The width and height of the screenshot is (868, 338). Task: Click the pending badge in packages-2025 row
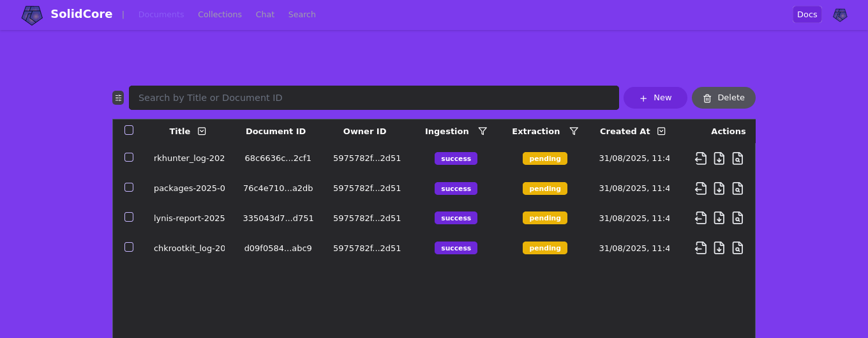click(x=545, y=188)
